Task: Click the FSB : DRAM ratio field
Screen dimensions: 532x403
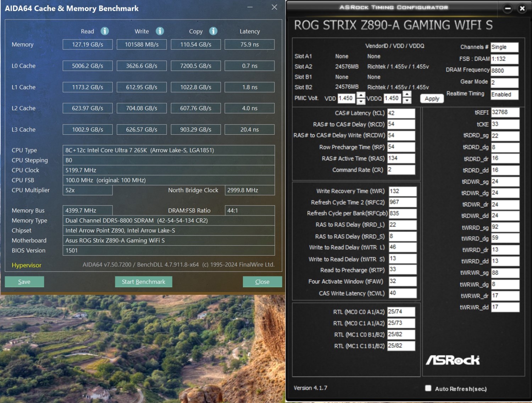Action: click(504, 59)
